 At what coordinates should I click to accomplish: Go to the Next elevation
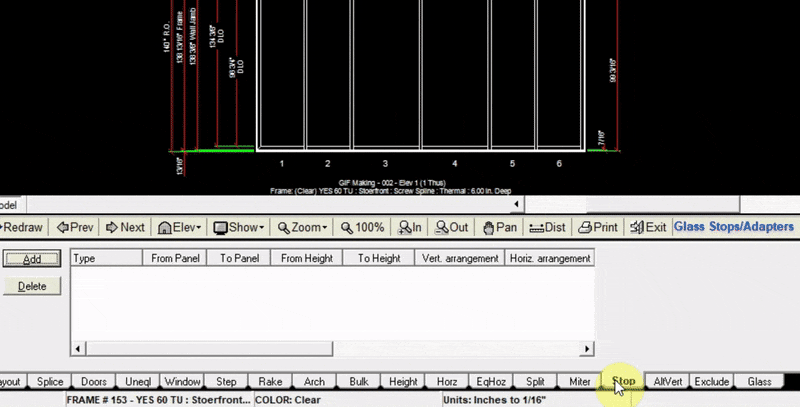point(125,227)
